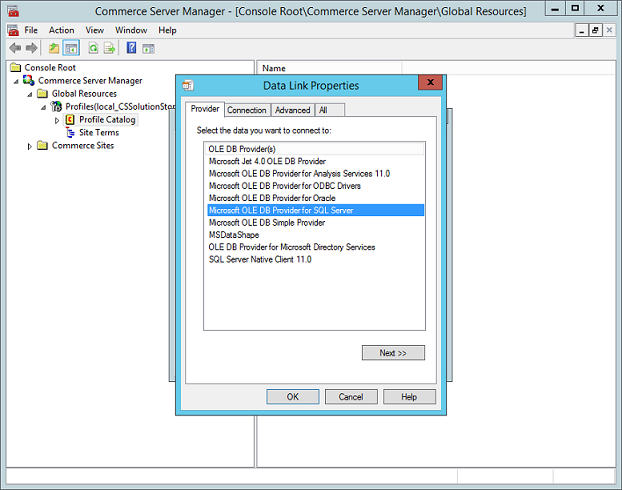Select SQL Server Native Client 11.0
This screenshot has width=622, height=490.
point(315,259)
